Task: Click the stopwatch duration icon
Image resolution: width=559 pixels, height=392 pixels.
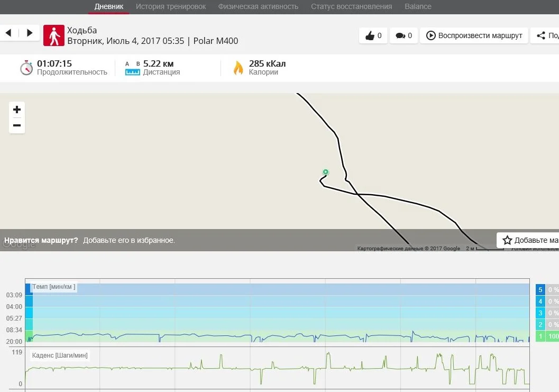Action: pyautogui.click(x=26, y=68)
